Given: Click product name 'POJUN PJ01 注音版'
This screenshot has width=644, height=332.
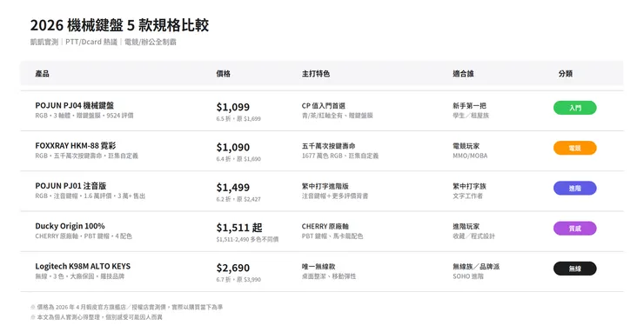Looking at the screenshot, I should [x=70, y=186].
